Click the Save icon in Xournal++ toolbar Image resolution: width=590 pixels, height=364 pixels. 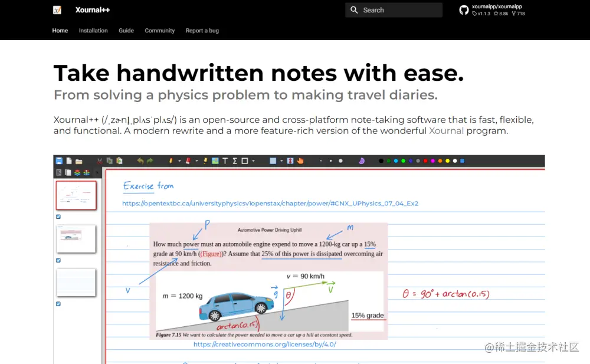(59, 160)
